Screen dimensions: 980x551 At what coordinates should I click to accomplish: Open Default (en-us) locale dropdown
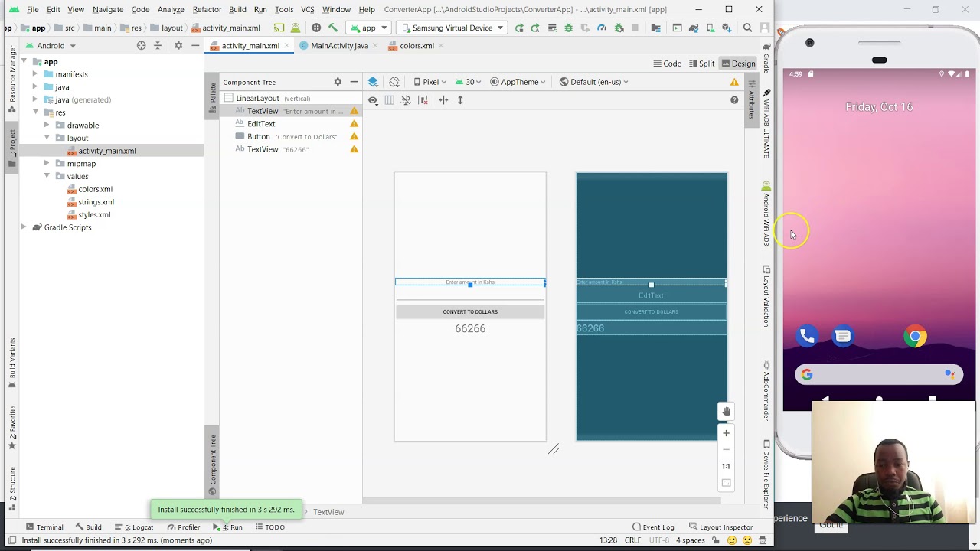594,82
